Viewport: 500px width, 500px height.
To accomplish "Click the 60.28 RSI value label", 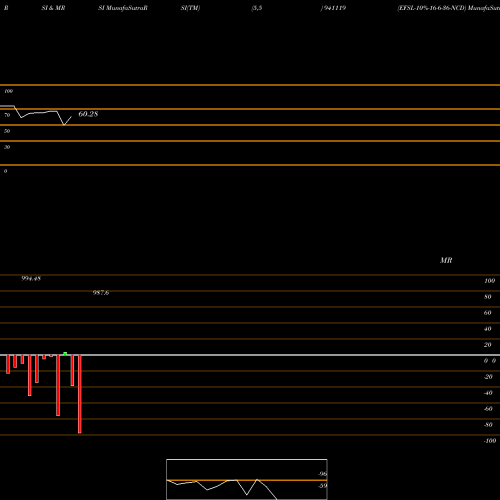I will 88,114.
